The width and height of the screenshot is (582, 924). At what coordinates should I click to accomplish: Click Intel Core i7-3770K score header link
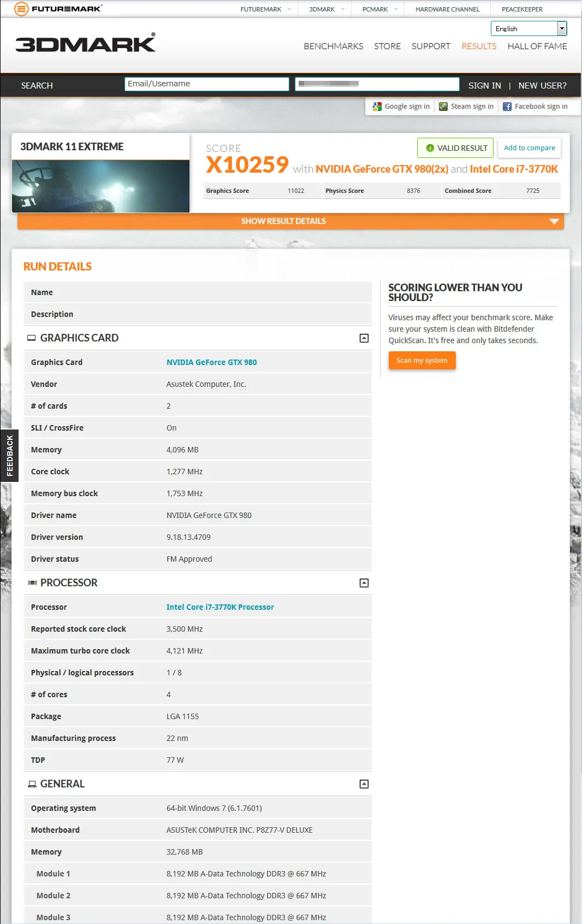coord(514,169)
